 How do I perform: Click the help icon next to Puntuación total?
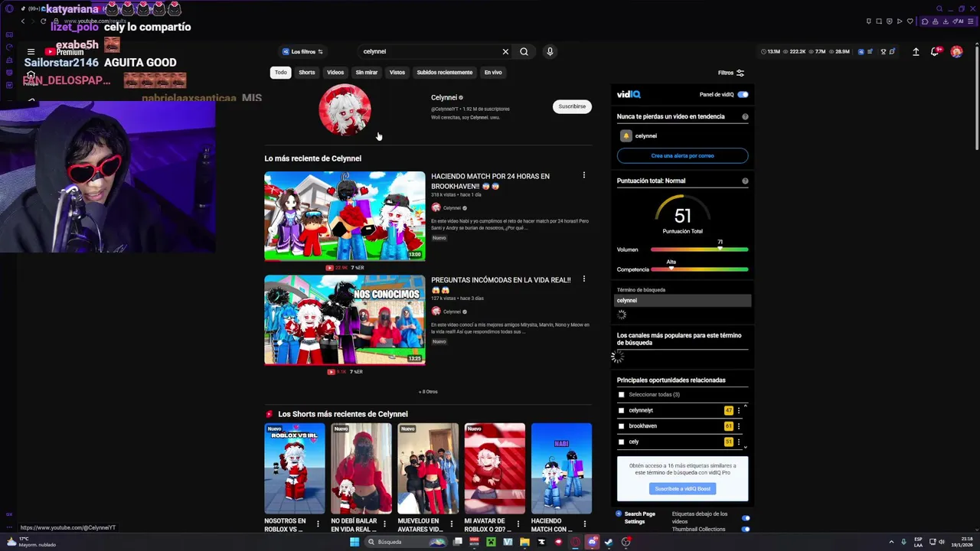point(745,181)
